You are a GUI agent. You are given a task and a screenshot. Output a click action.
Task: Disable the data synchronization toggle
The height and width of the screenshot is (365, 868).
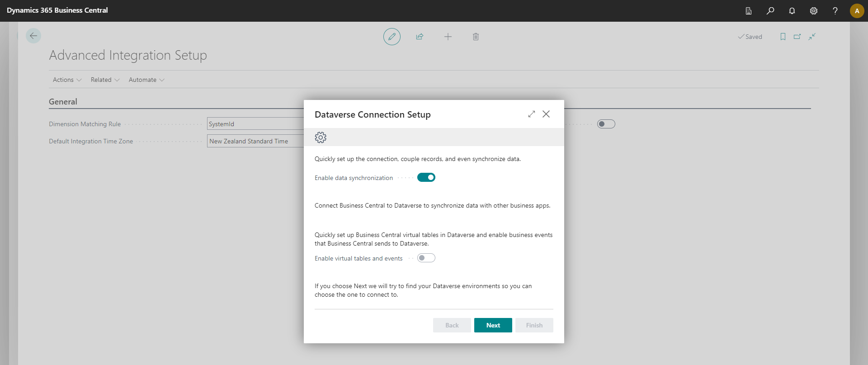click(x=426, y=177)
